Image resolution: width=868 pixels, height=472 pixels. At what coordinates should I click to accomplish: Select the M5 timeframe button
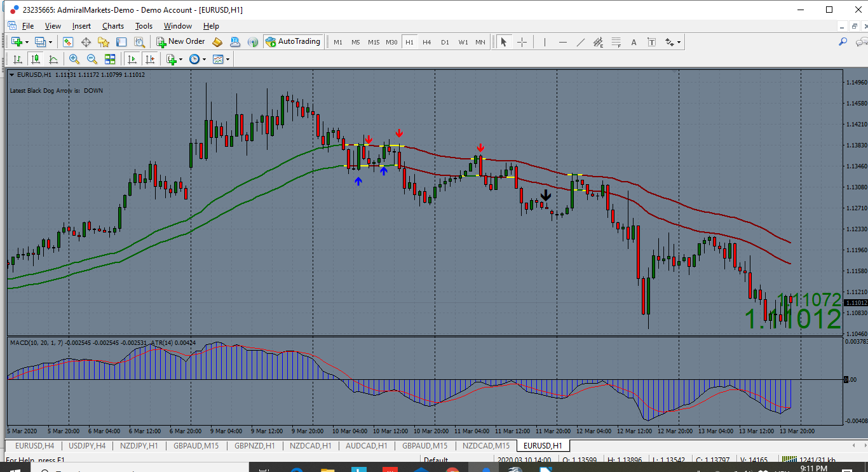[356, 42]
